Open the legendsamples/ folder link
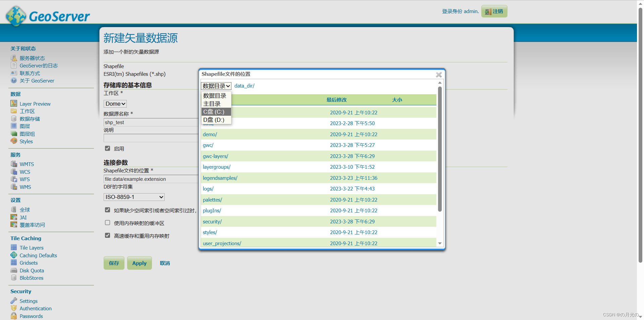 tap(220, 178)
